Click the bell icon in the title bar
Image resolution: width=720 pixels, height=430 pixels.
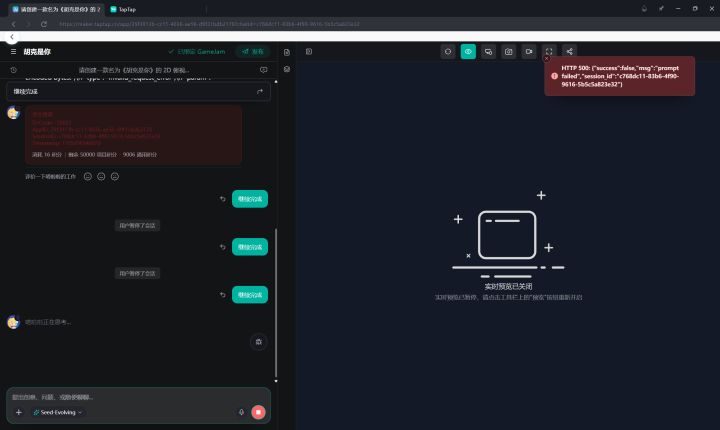coord(644,9)
